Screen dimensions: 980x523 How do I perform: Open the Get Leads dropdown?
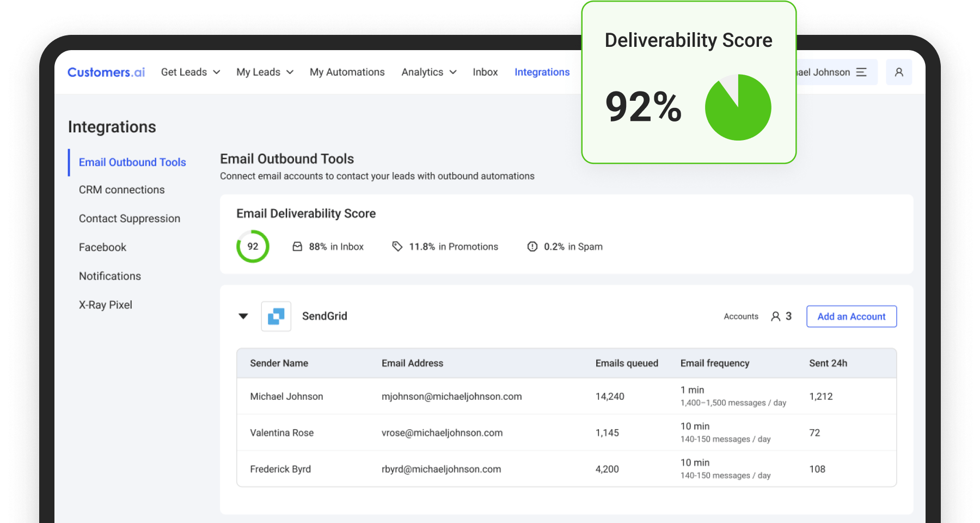click(x=190, y=72)
